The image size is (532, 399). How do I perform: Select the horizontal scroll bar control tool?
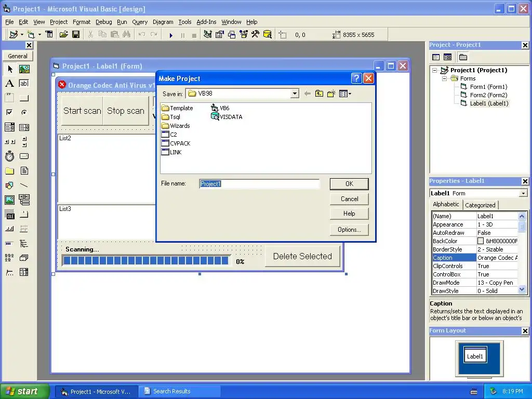point(10,142)
